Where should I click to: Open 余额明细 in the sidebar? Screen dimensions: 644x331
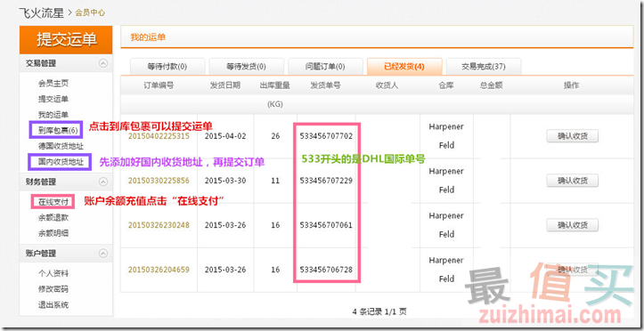point(53,233)
